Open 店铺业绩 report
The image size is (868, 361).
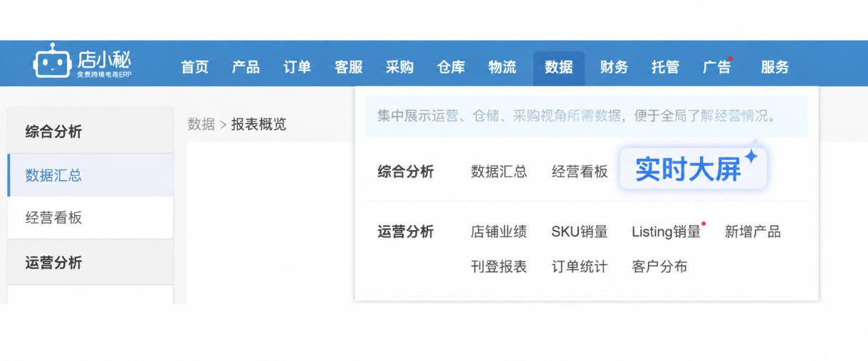point(498,231)
